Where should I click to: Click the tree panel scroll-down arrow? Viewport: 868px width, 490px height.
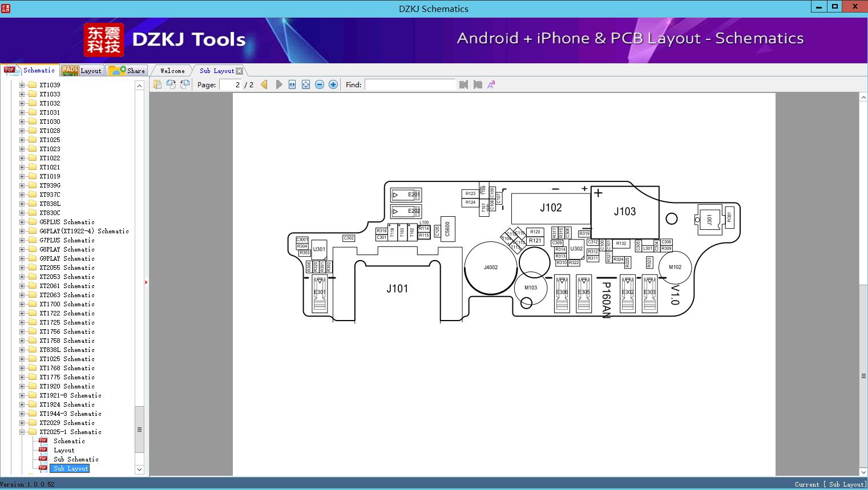(x=139, y=469)
